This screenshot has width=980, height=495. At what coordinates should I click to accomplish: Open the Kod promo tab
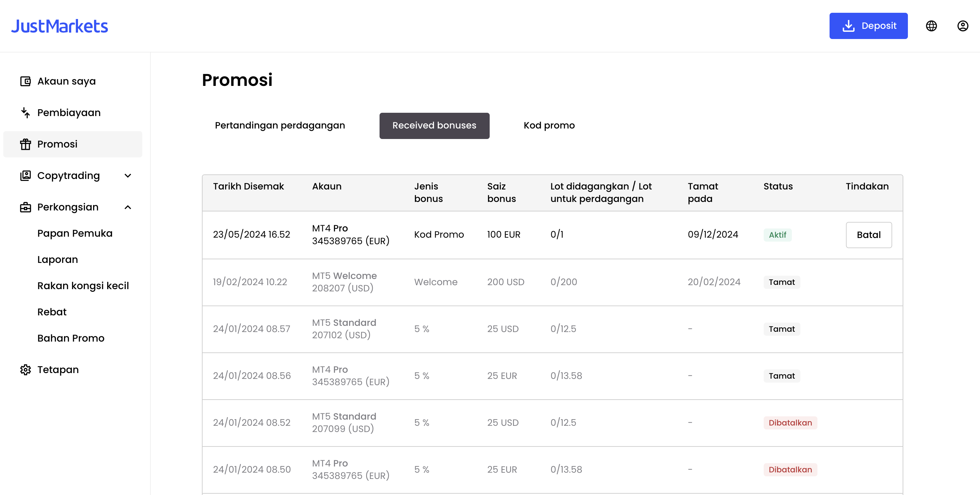click(549, 126)
